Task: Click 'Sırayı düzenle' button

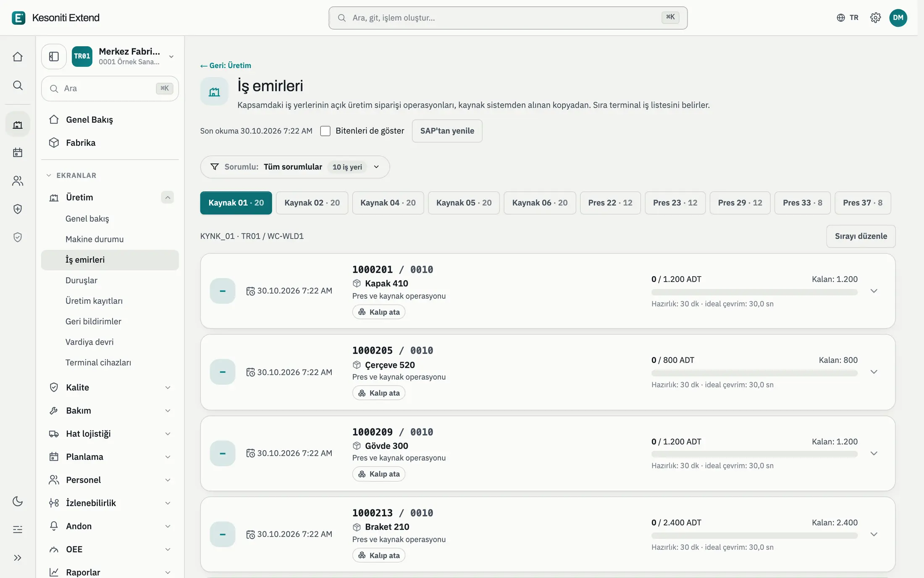Action: click(861, 236)
